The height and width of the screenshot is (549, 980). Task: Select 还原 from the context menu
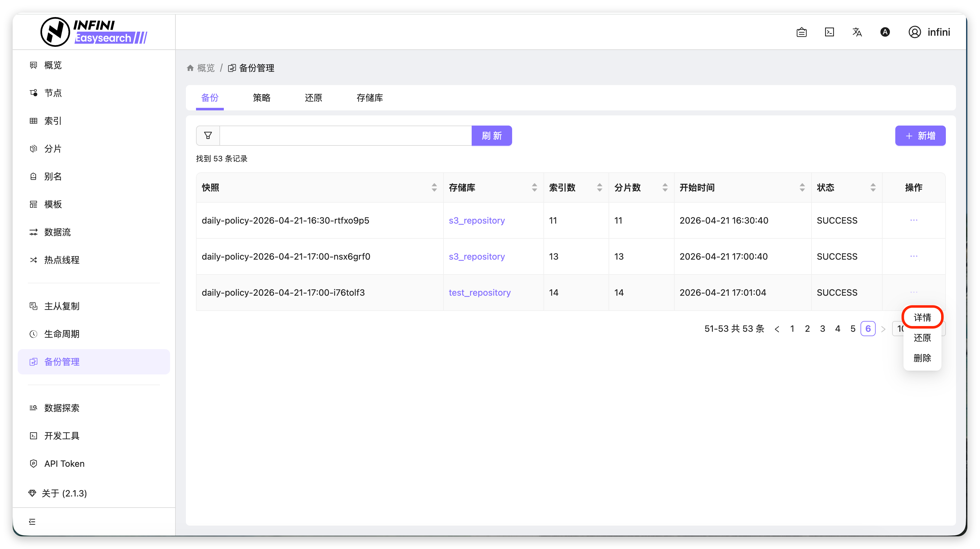(x=922, y=338)
